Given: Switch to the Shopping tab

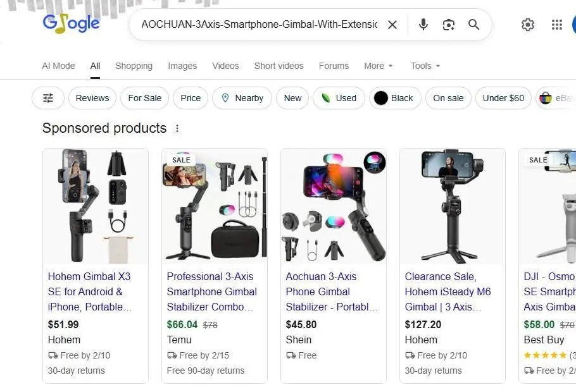Looking at the screenshot, I should 134,66.
